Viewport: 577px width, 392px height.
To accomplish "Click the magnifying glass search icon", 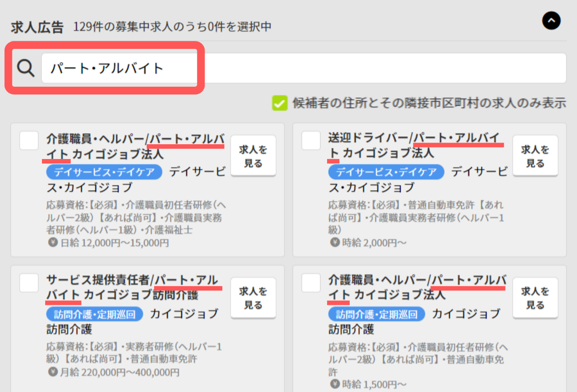I will pos(25,68).
